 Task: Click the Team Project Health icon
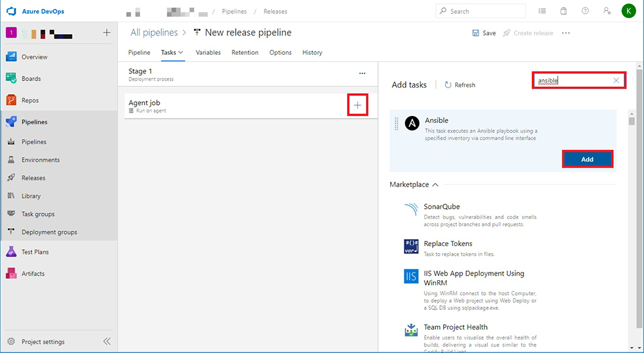click(411, 330)
